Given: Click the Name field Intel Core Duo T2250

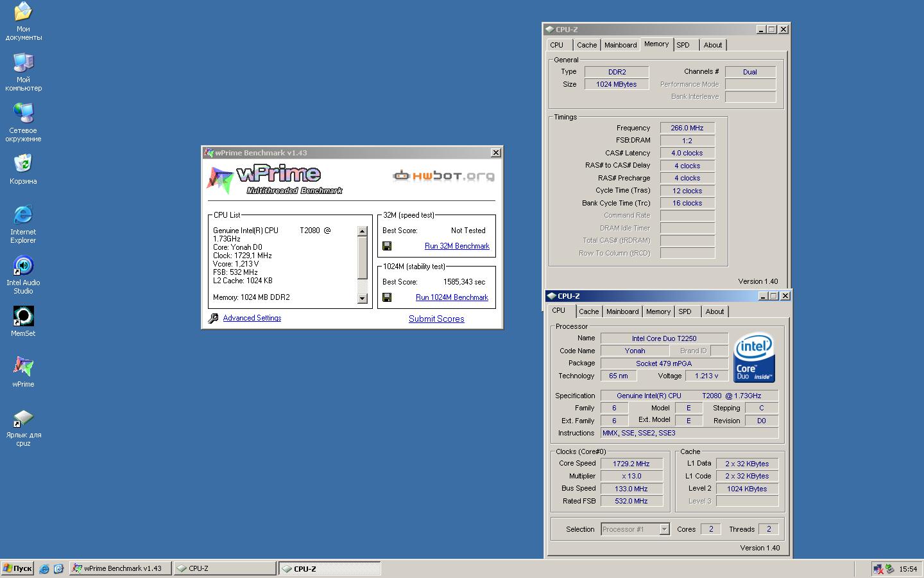Looking at the screenshot, I should click(x=664, y=338).
